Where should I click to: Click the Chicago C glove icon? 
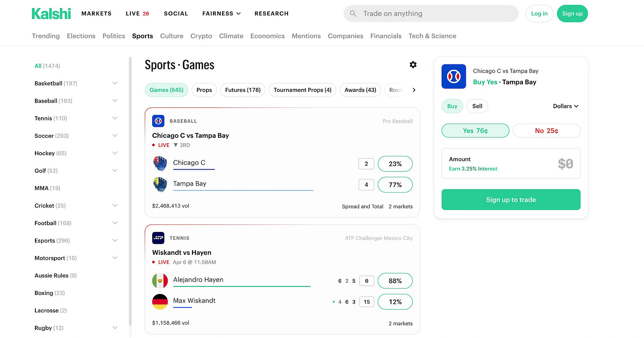click(x=160, y=163)
